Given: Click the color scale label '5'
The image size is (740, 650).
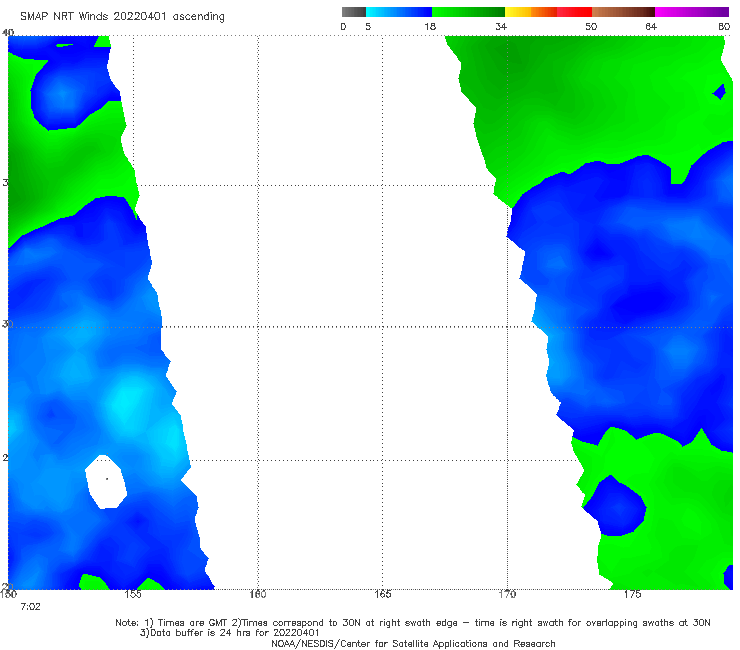Looking at the screenshot, I should point(368,27).
